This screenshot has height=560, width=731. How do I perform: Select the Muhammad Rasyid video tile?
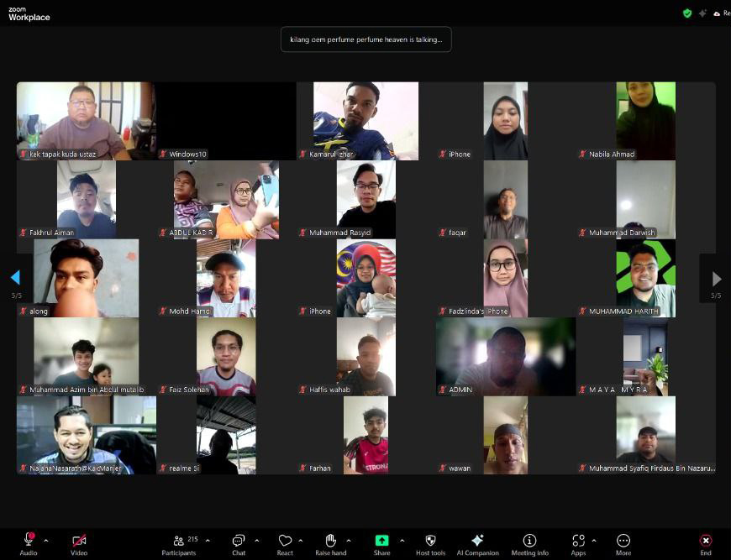(x=365, y=200)
